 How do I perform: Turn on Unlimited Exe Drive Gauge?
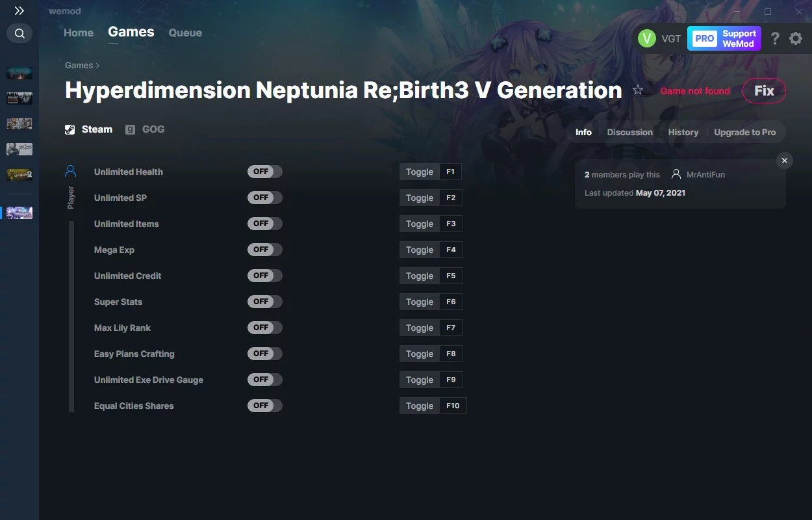coord(265,380)
